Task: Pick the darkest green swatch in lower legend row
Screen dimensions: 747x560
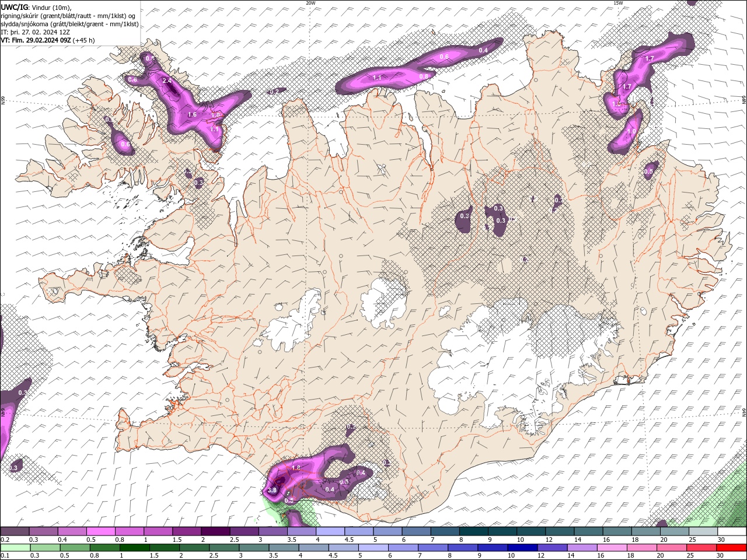Action: coord(134,548)
